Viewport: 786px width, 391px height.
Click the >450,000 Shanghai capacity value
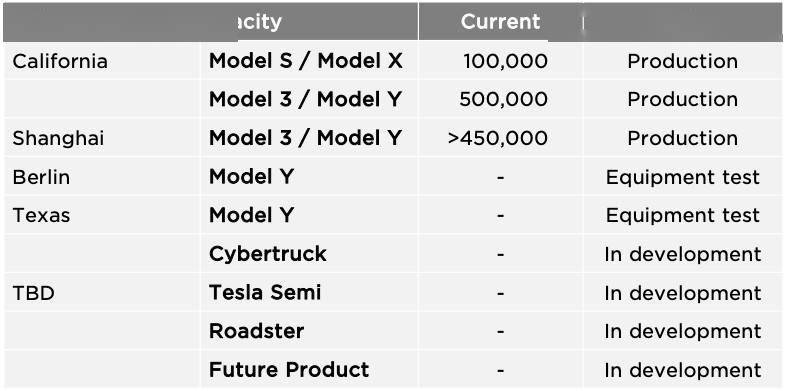tap(498, 138)
